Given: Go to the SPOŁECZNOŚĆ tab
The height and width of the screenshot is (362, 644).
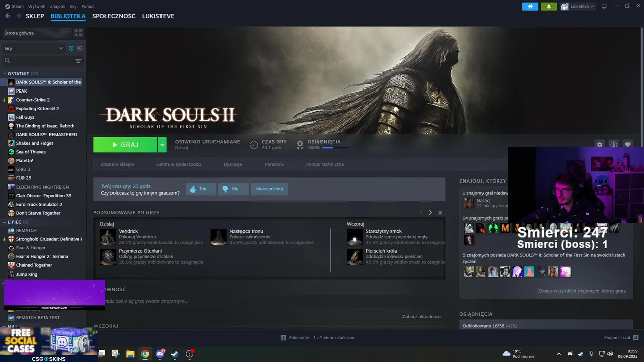Looking at the screenshot, I should point(114,16).
